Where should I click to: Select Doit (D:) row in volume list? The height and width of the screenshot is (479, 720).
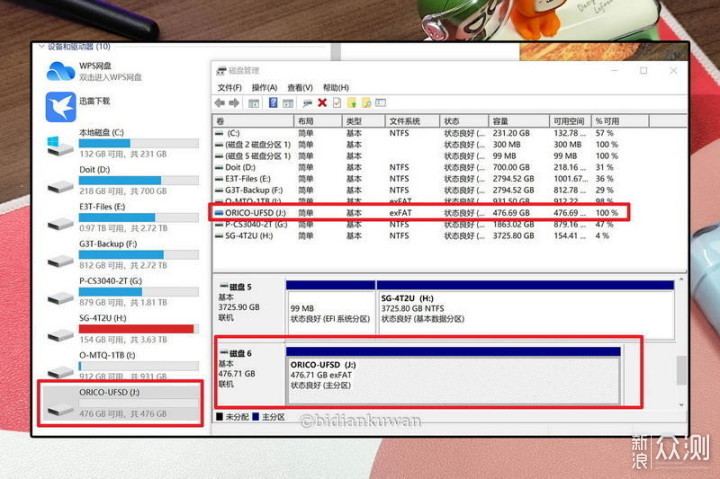click(x=417, y=168)
